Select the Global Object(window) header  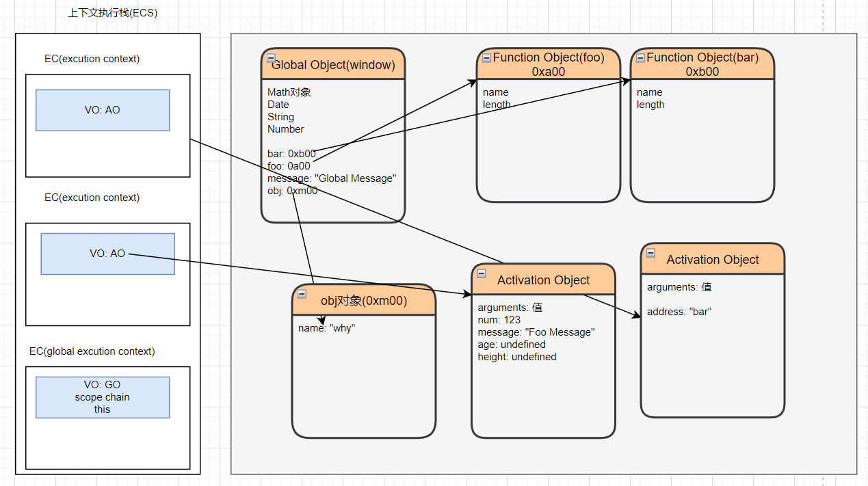[333, 66]
